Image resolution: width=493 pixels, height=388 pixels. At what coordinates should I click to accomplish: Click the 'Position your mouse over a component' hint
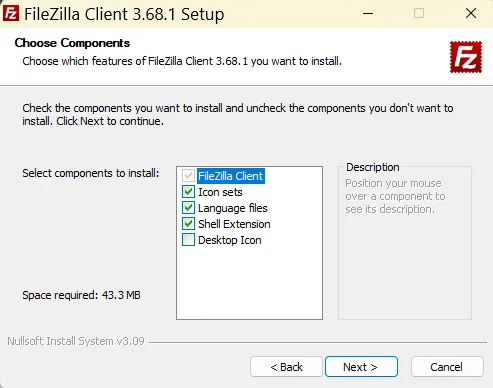click(395, 196)
